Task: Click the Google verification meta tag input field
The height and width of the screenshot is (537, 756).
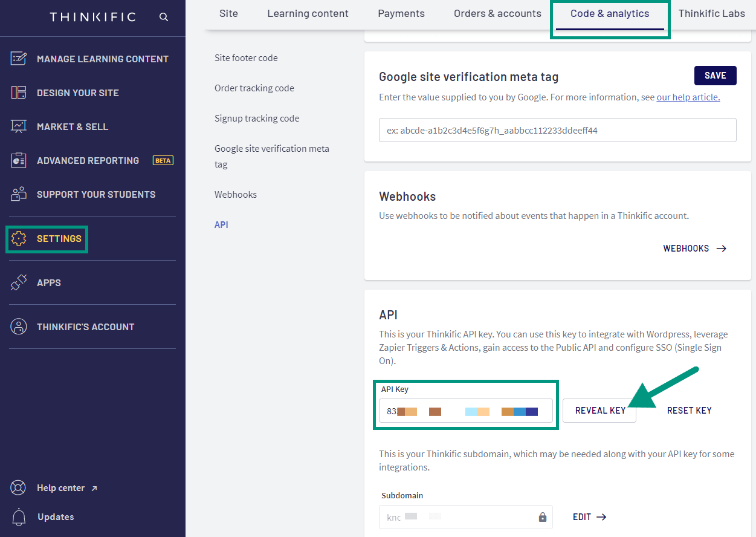Action: (x=557, y=130)
